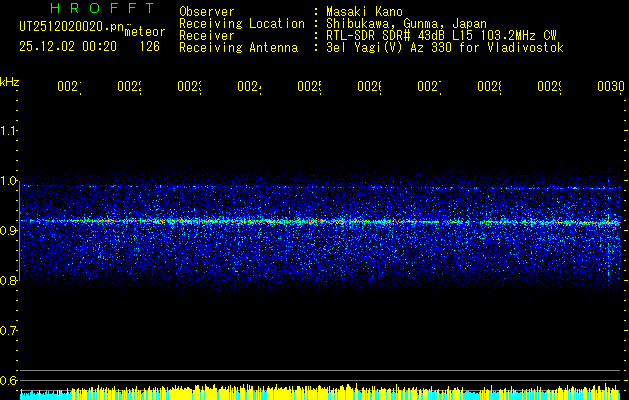Click the 'Receiving Location' label

[242, 24]
